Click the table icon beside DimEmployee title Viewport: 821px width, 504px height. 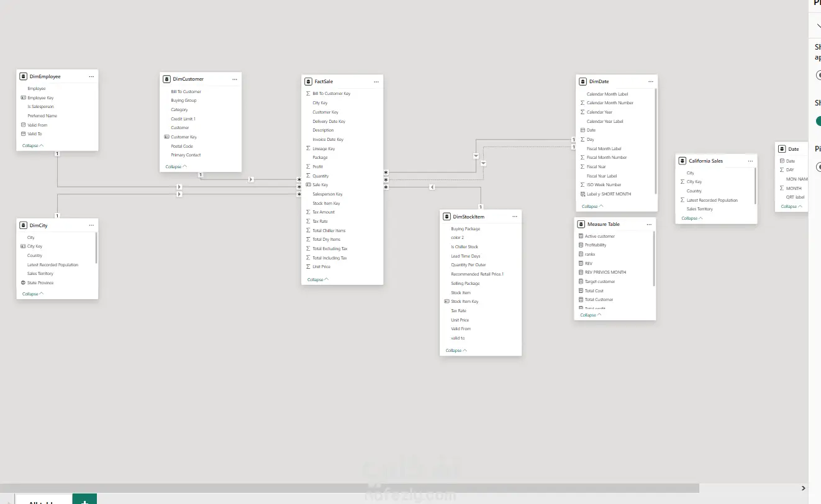tap(24, 76)
